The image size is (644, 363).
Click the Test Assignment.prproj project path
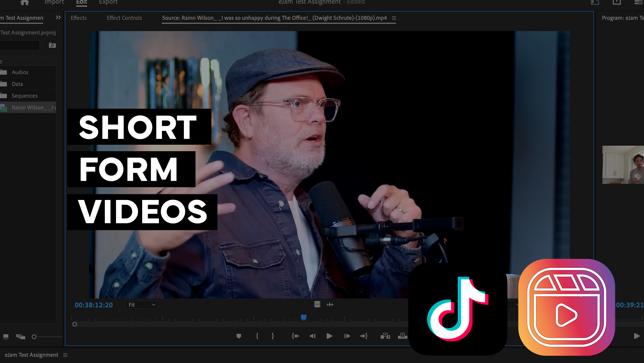(28, 32)
